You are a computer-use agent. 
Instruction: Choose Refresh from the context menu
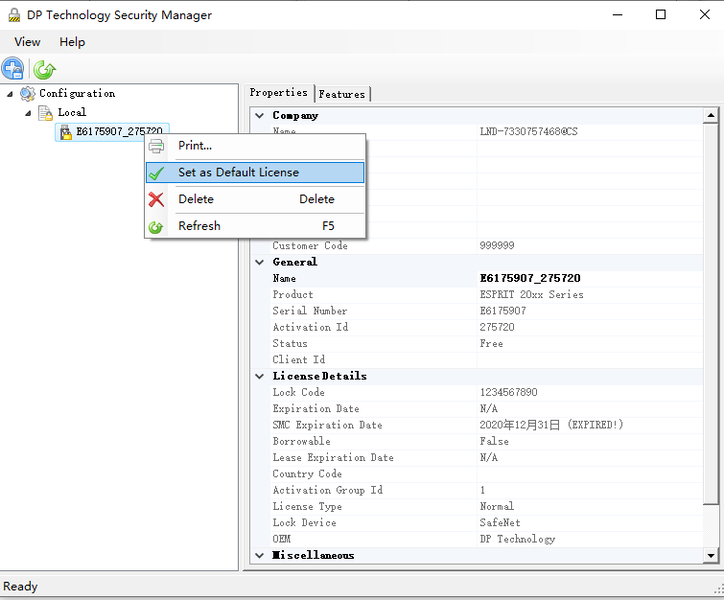[x=255, y=226]
